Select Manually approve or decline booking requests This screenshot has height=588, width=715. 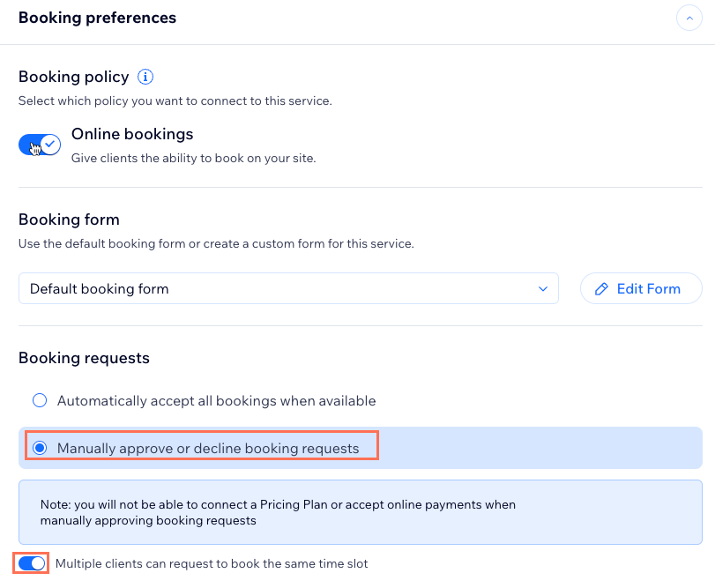pos(40,448)
